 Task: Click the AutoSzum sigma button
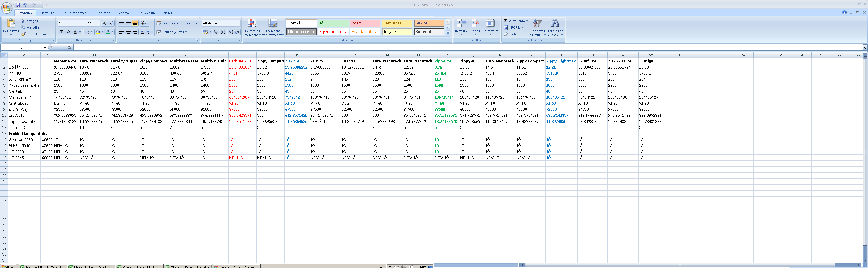(506, 21)
